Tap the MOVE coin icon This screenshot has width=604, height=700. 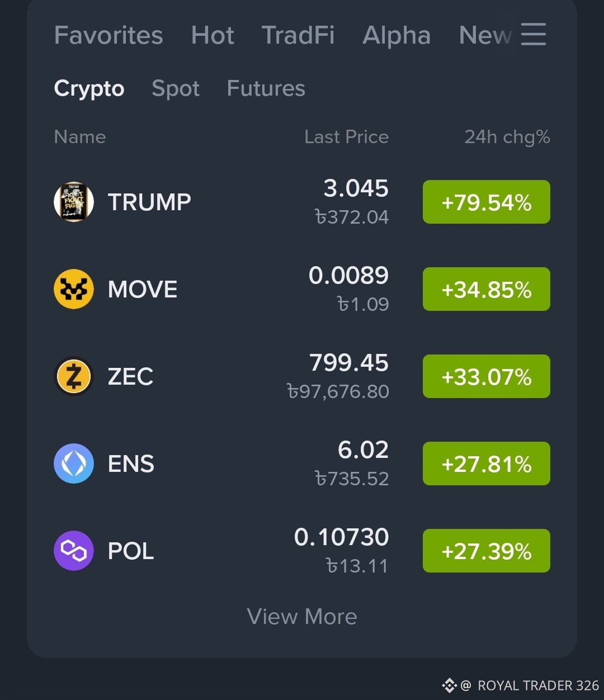(73, 289)
